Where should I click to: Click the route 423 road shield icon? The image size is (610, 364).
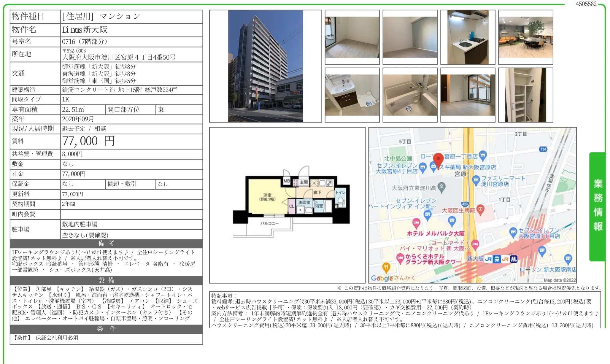(x=465, y=204)
